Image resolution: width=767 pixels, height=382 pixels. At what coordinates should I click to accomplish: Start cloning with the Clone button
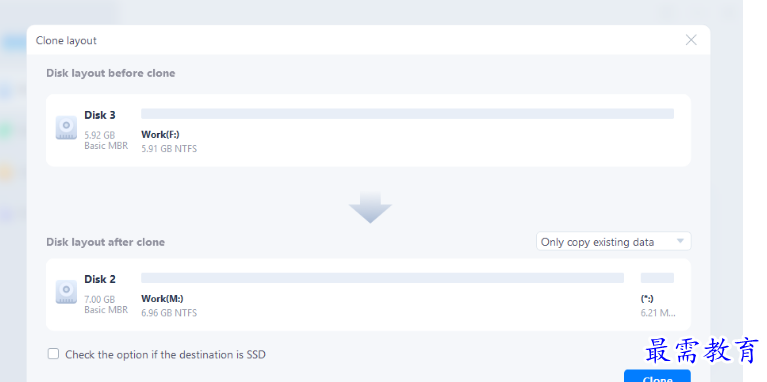tap(657, 377)
